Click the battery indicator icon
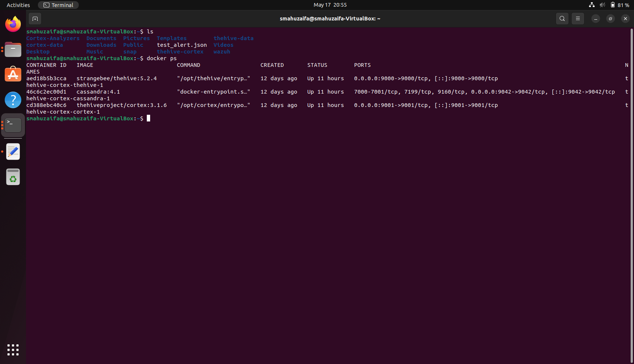This screenshot has width=634, height=364. coord(613,5)
